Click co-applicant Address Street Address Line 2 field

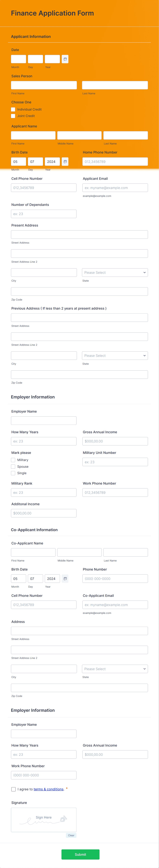click(79, 650)
